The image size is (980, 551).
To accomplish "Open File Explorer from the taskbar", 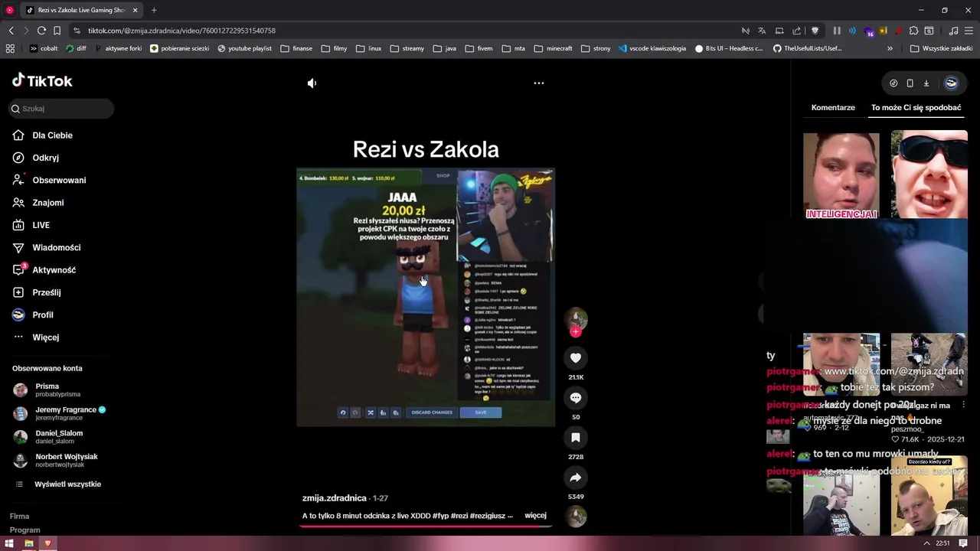I will (x=28, y=543).
